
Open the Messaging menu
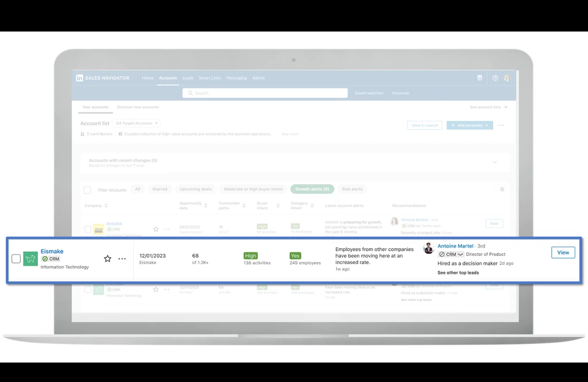(x=237, y=78)
